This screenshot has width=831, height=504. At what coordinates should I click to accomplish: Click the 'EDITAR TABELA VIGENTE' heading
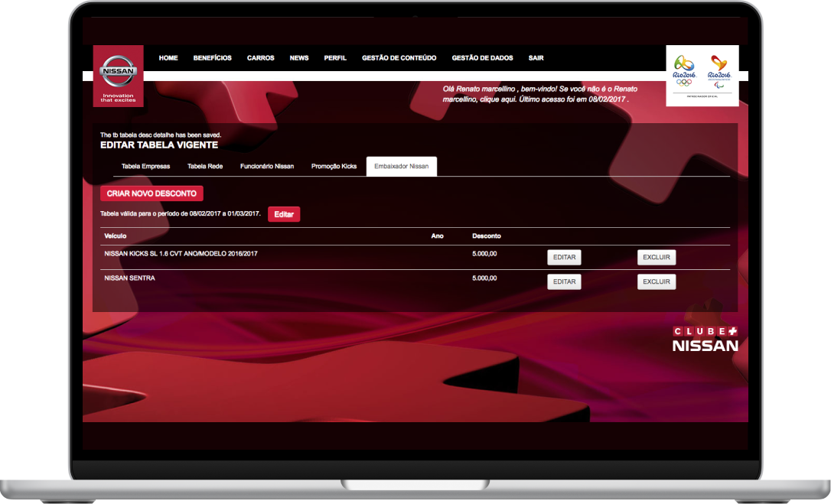tap(159, 145)
